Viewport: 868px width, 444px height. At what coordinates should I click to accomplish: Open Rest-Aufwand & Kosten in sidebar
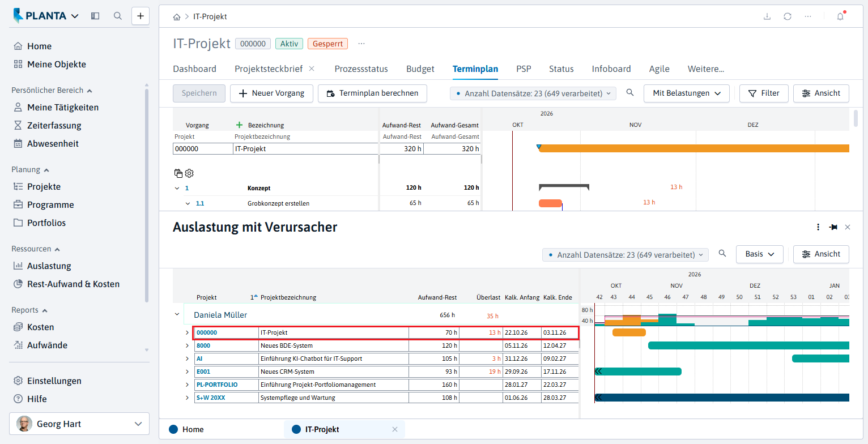pyautogui.click(x=73, y=284)
